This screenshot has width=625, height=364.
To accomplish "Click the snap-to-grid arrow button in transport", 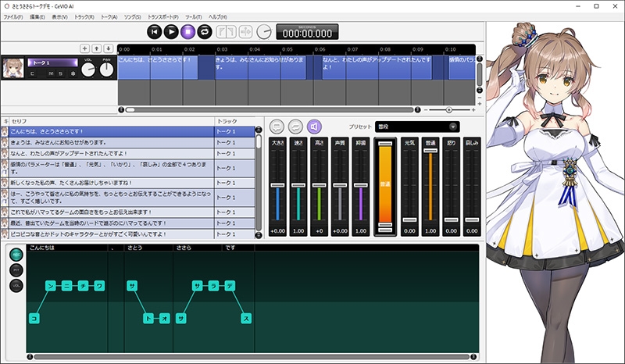I will [x=246, y=31].
